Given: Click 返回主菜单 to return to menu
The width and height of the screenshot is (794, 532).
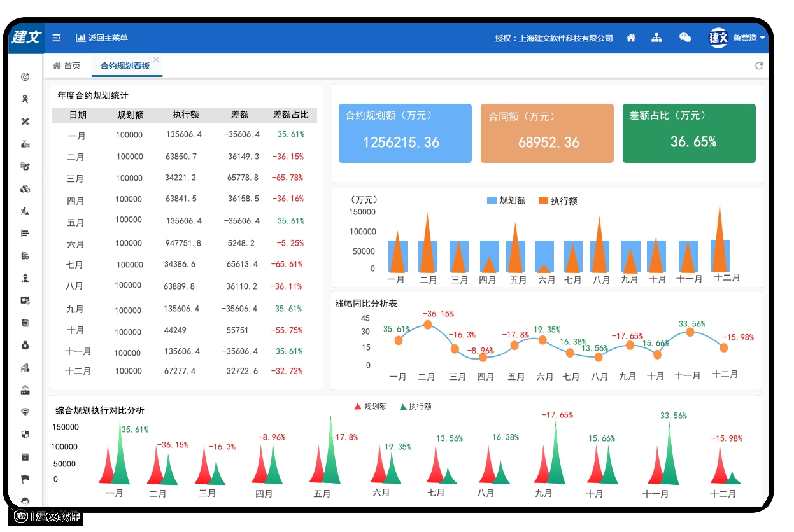Looking at the screenshot, I should pos(102,38).
